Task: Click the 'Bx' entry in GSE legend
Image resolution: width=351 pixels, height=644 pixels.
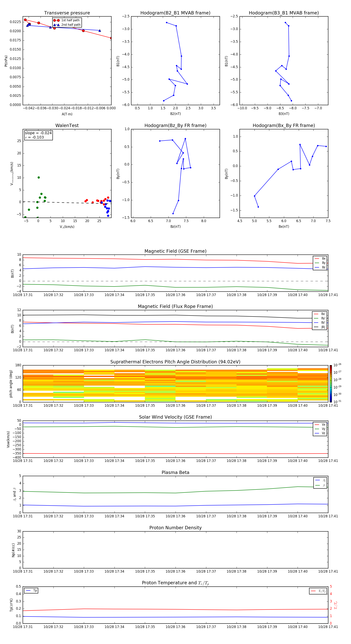Action: 320,259
